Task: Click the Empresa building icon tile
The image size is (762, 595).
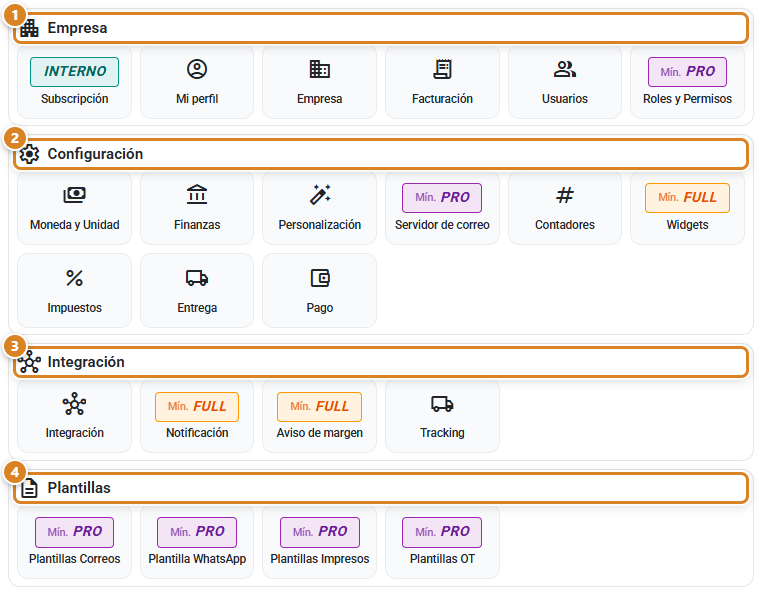Action: tap(319, 82)
